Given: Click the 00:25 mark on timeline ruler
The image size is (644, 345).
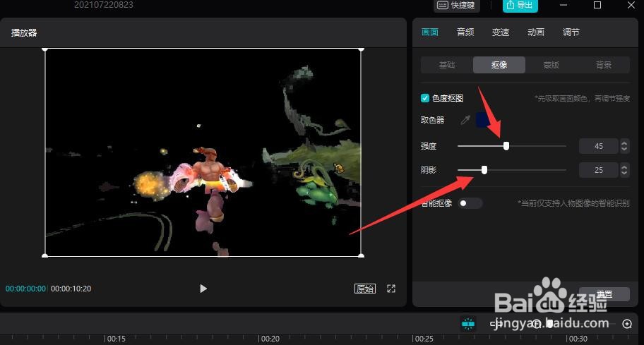Looking at the screenshot, I should 424,339.
